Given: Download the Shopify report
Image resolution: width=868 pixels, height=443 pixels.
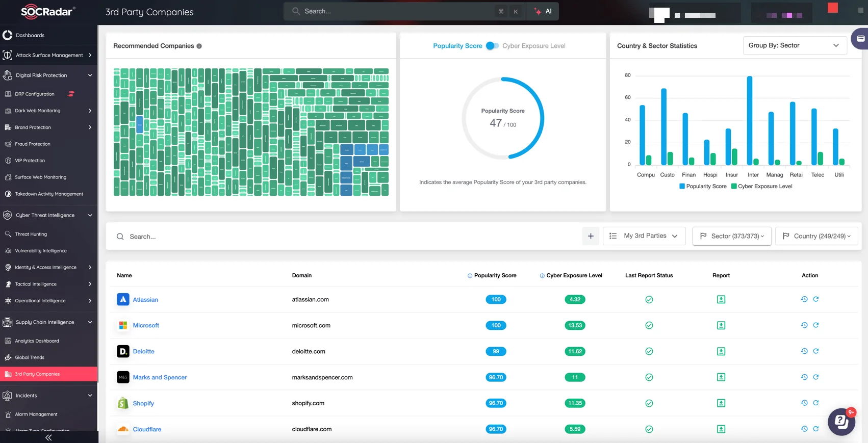Looking at the screenshot, I should coord(721,403).
